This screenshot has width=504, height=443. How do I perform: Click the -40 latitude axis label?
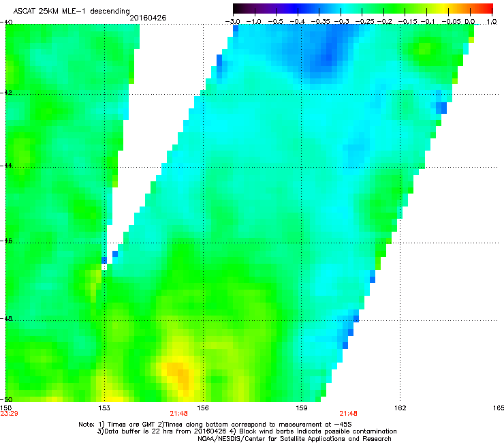6,22
